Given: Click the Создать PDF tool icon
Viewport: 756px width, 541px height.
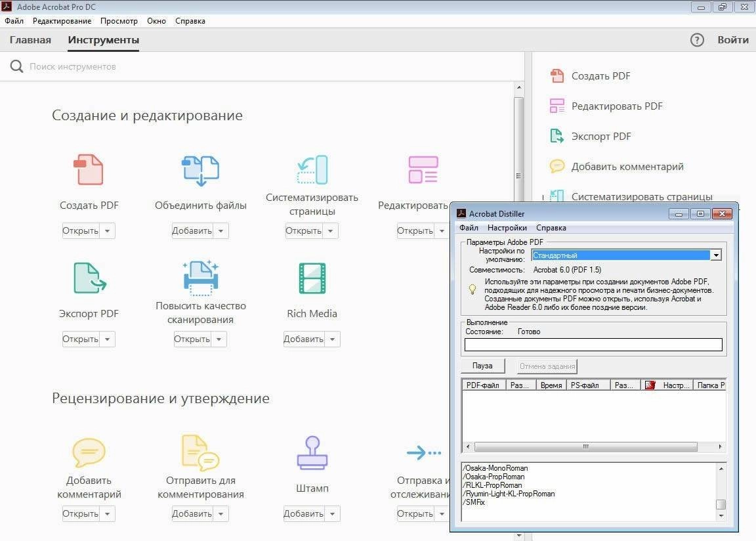Looking at the screenshot, I should coord(89,170).
